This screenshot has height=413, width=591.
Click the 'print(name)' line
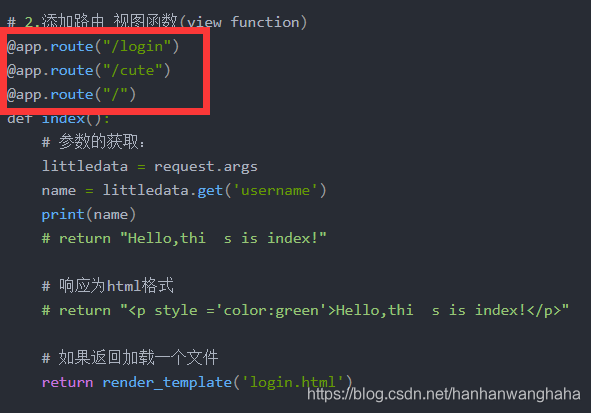coord(89,214)
